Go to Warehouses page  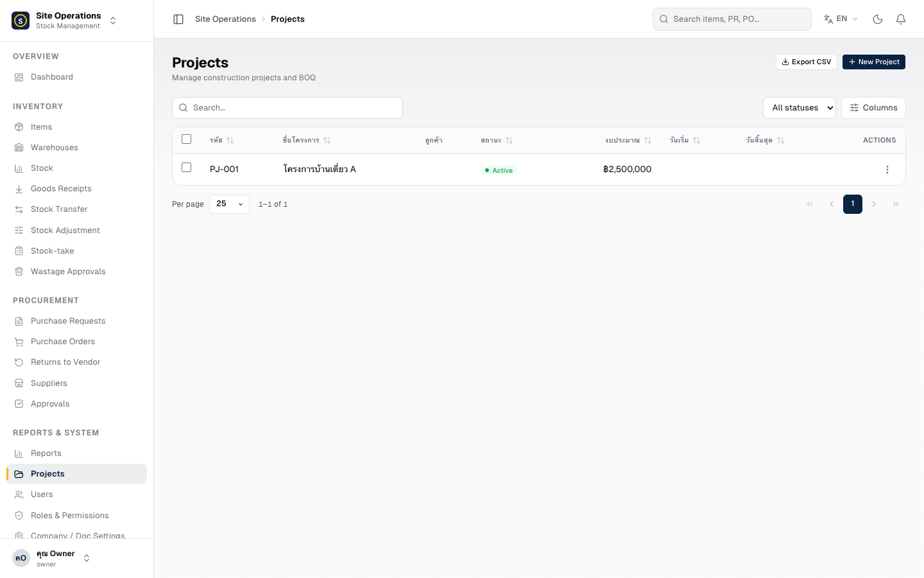coord(76,148)
